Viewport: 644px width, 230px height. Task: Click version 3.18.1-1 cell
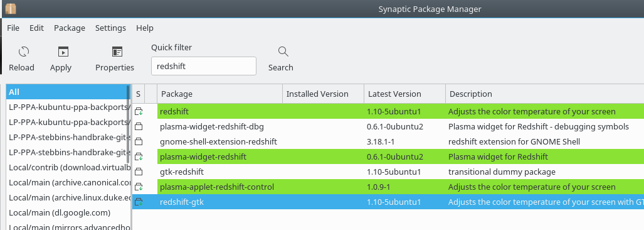[x=381, y=141]
